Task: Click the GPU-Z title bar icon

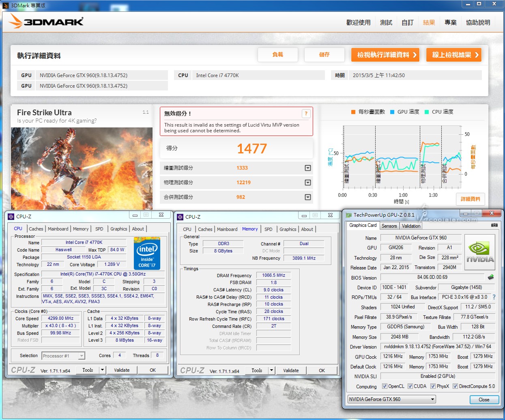Action: tap(348, 215)
